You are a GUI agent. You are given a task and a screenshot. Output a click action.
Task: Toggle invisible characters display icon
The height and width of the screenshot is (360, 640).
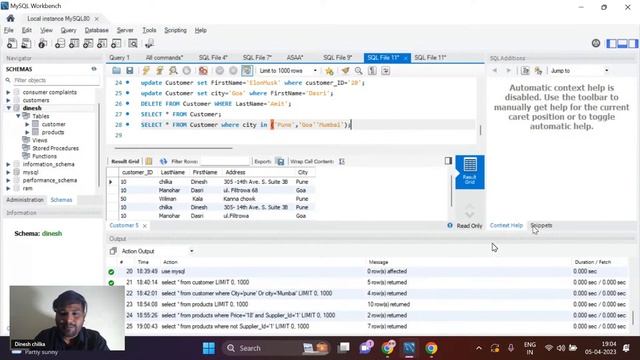pyautogui.click(x=372, y=71)
